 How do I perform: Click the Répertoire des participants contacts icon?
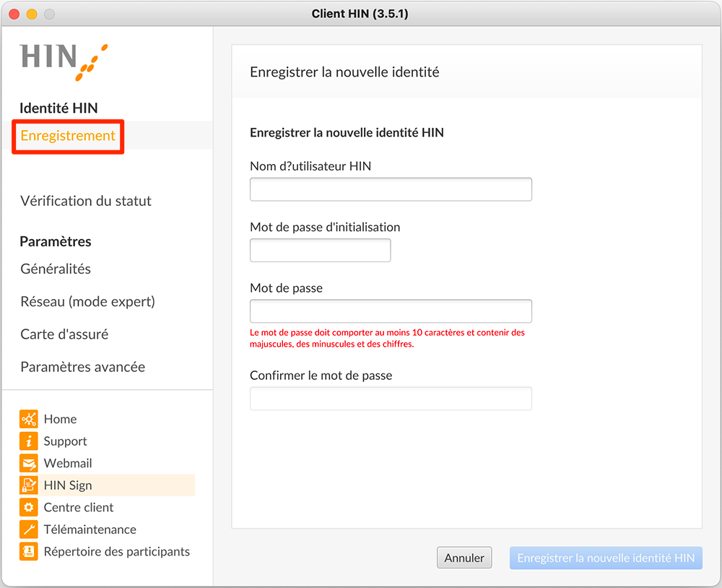point(29,552)
